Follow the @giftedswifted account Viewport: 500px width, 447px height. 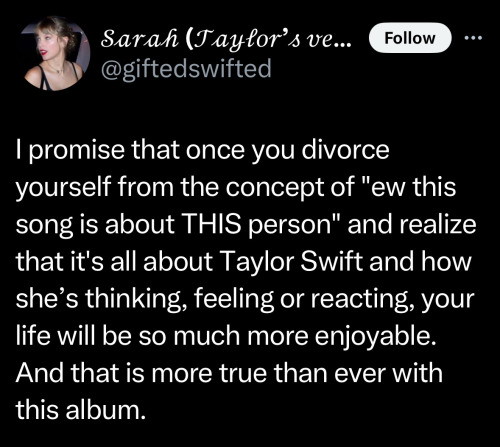(410, 38)
